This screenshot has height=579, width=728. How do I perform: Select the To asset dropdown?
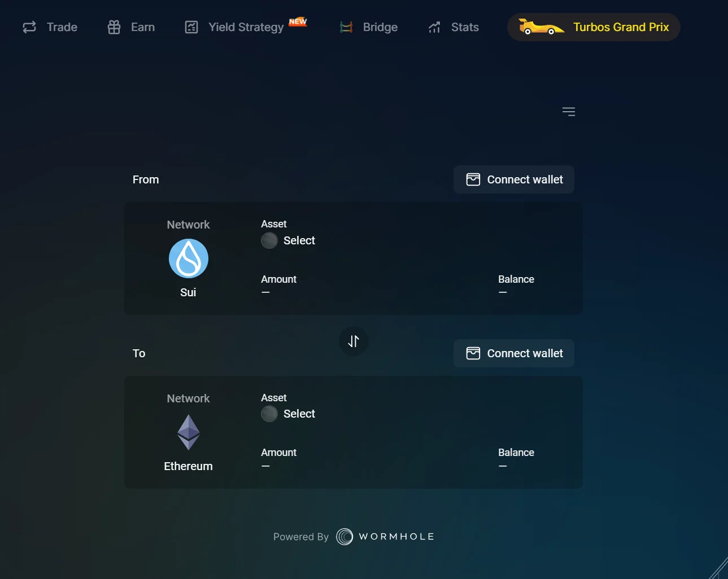point(288,414)
